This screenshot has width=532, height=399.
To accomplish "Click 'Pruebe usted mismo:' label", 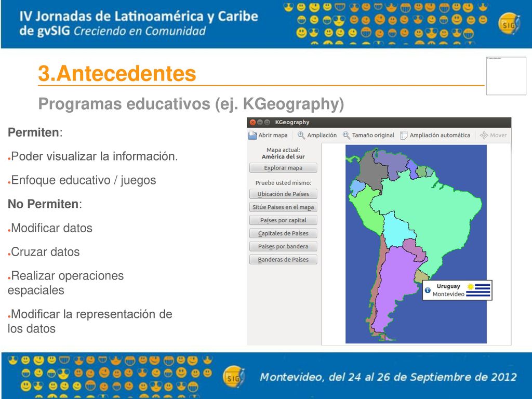I will 283,183.
